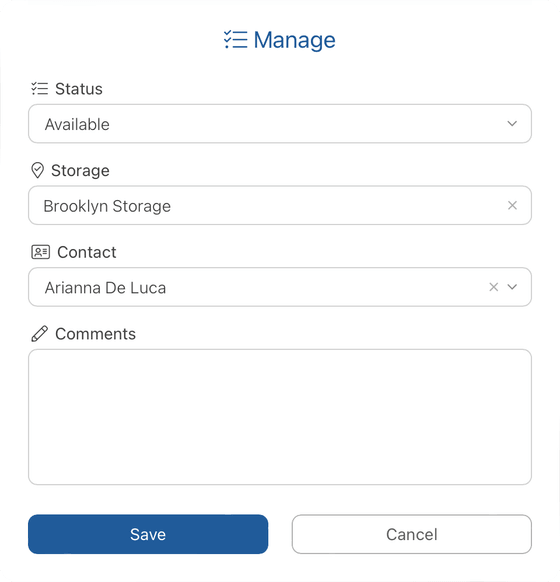Click the Manage heading text
This screenshot has height=582, width=560.
[294, 40]
